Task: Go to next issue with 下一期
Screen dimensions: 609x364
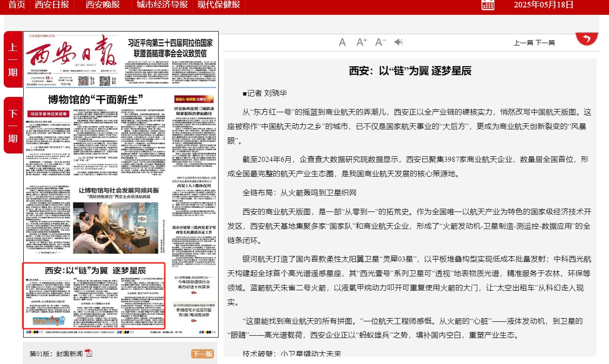Action: (x=13, y=126)
